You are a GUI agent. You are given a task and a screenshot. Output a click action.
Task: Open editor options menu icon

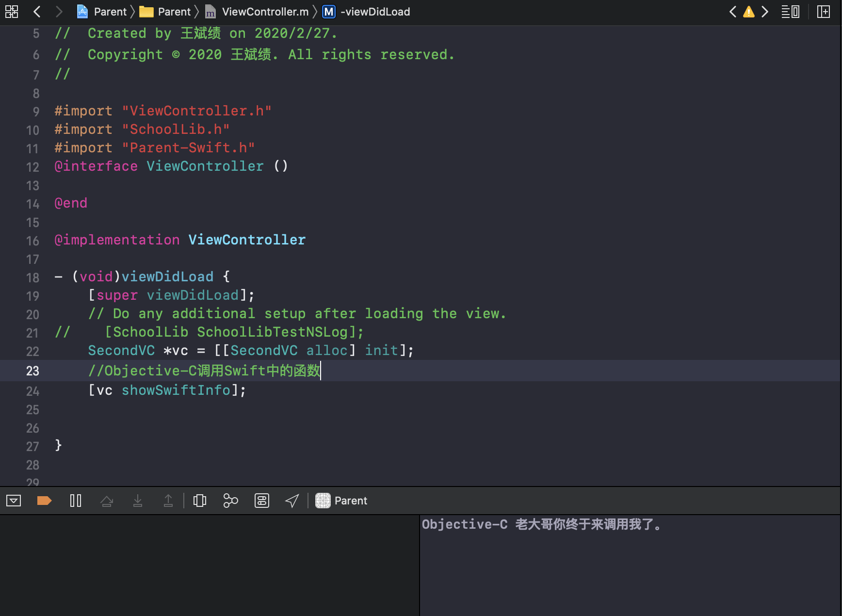[x=790, y=12]
